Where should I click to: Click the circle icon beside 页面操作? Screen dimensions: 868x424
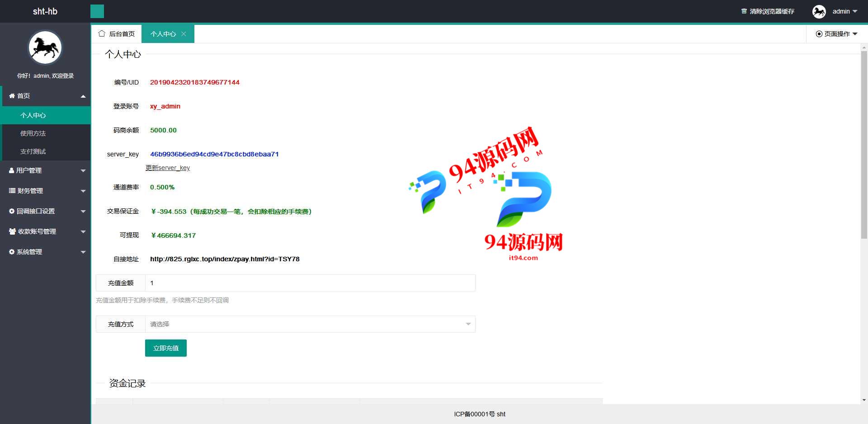click(819, 34)
